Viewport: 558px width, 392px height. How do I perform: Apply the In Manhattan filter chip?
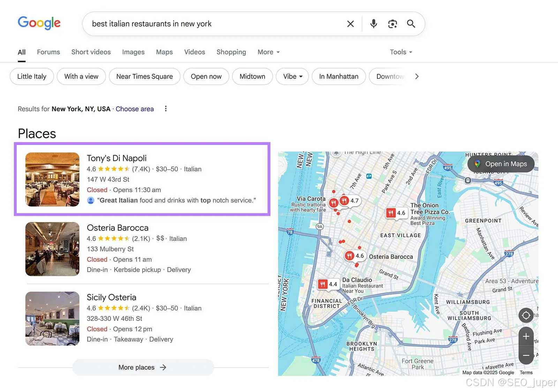(x=339, y=76)
